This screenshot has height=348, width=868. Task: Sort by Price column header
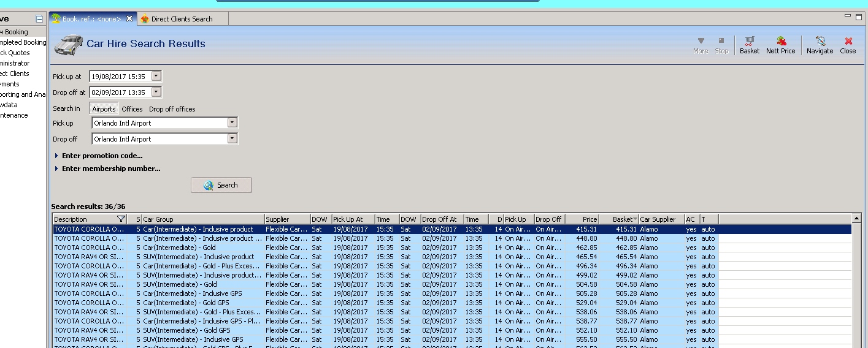pos(582,219)
